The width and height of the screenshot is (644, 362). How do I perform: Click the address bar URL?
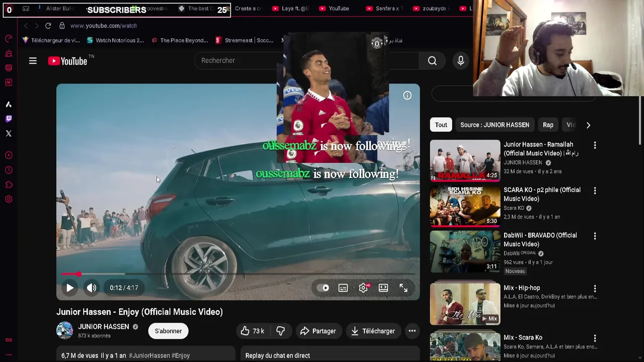tap(104, 26)
